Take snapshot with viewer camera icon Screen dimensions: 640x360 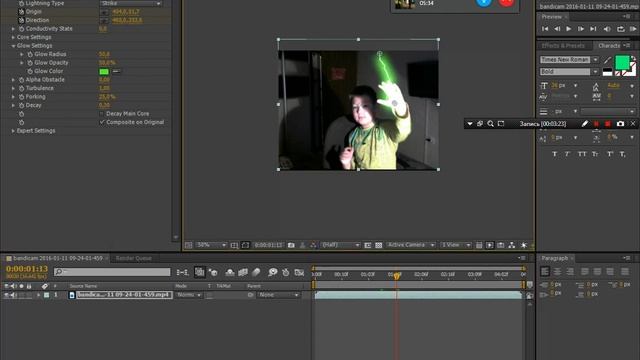[291, 245]
